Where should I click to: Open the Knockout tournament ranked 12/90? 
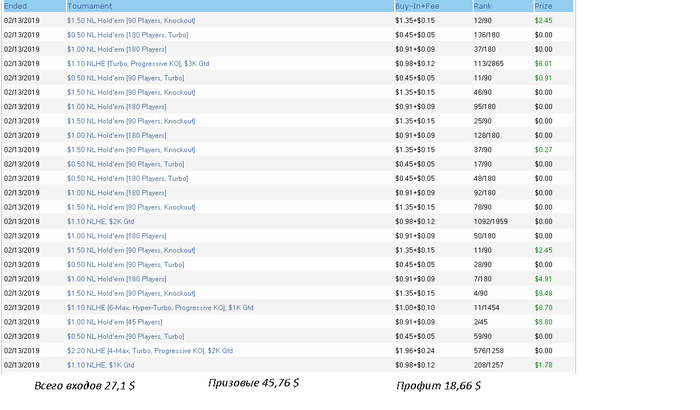coord(131,21)
